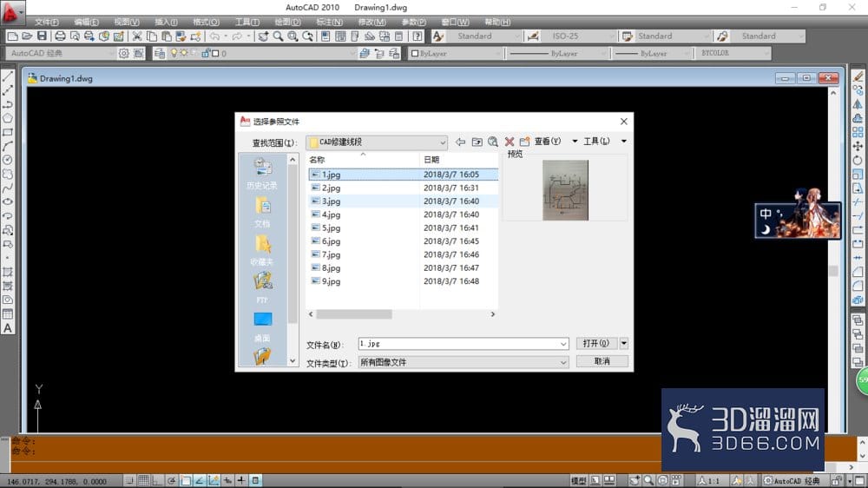Select file 5.jpg in the list

403,228
